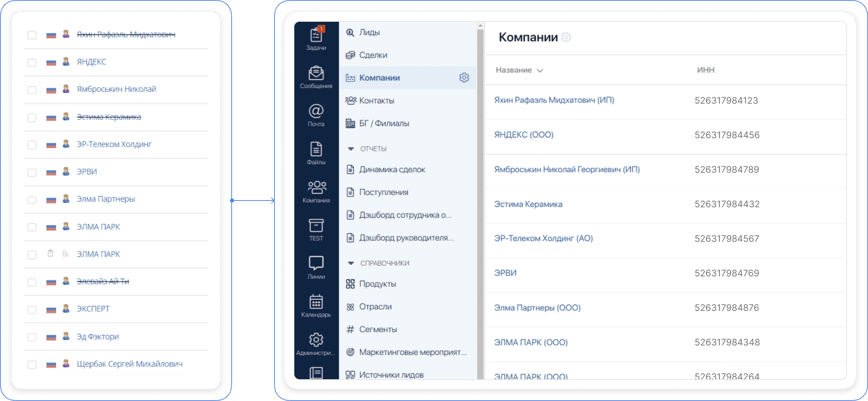Click the document icon next to Поступления
This screenshot has width=868, height=401.
click(x=350, y=192)
